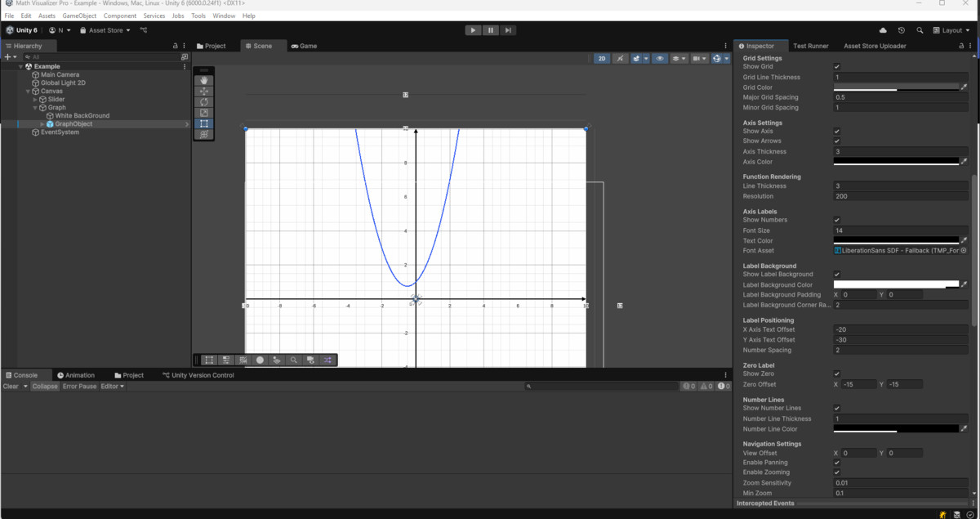
Task: Switch to the Game tab
Action: click(304, 46)
